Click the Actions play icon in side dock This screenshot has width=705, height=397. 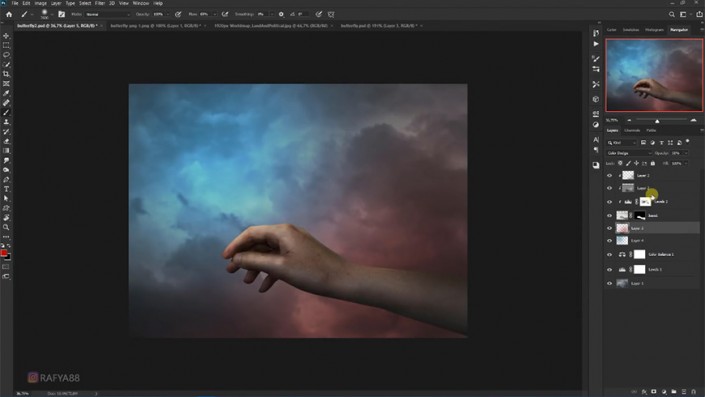tap(596, 44)
